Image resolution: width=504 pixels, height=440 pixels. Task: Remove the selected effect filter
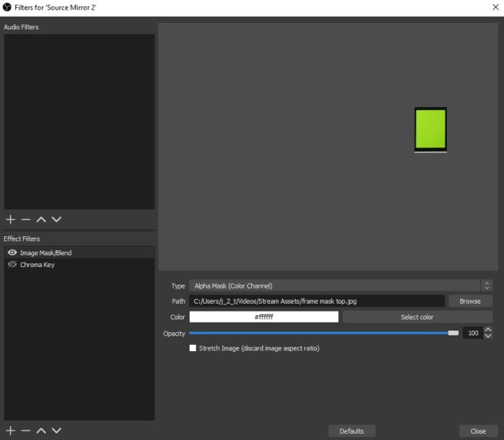point(25,430)
